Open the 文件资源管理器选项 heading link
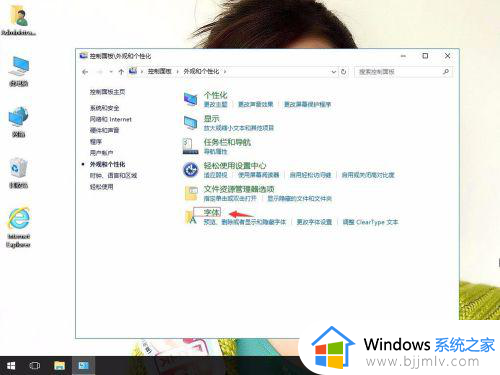Image resolution: width=500 pixels, height=375 pixels. (239, 189)
